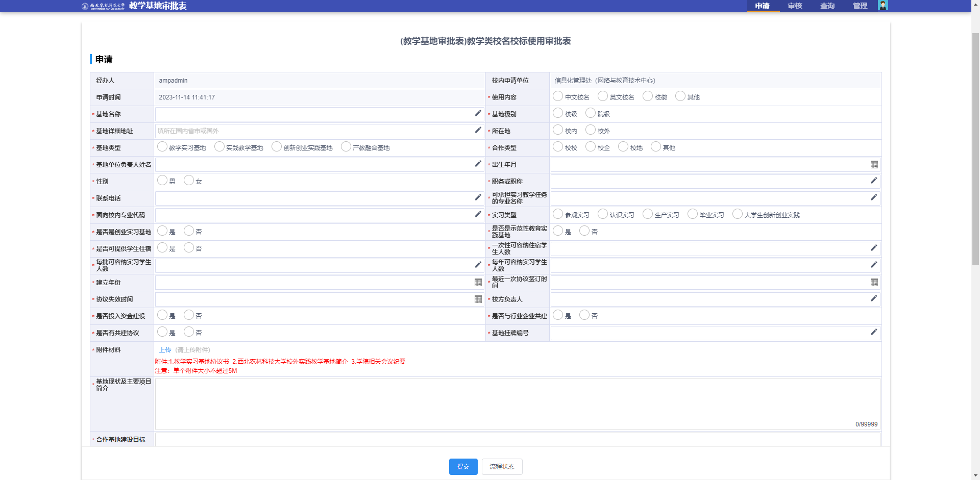
Task: Open calendar icon for 协议失效时间
Action: point(478,299)
